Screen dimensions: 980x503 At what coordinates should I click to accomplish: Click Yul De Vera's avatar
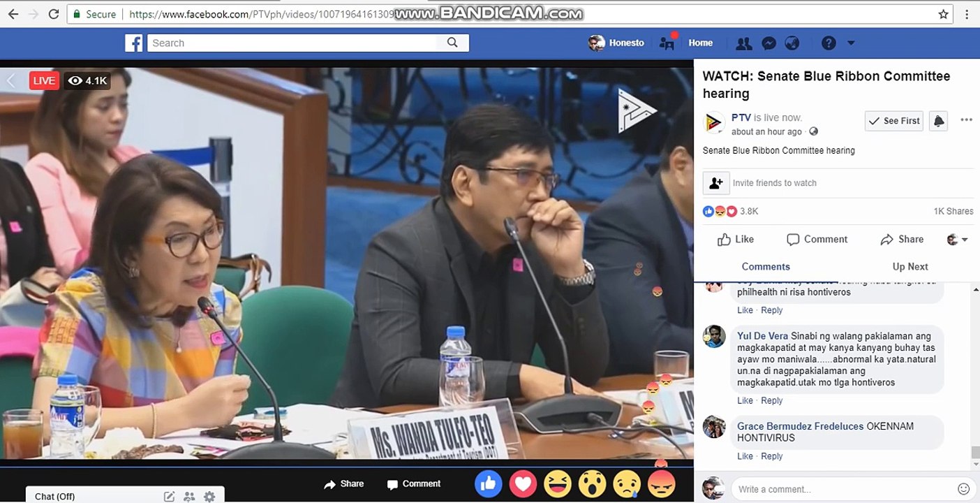coord(714,336)
